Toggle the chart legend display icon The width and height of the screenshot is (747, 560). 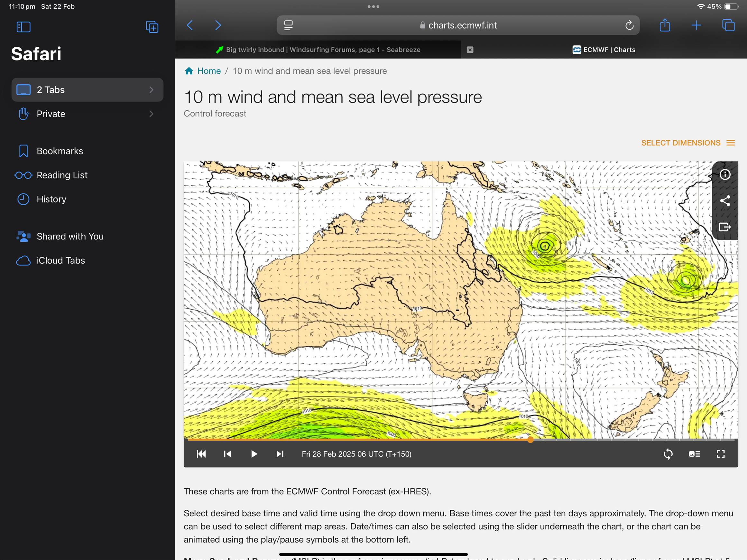[x=694, y=454]
